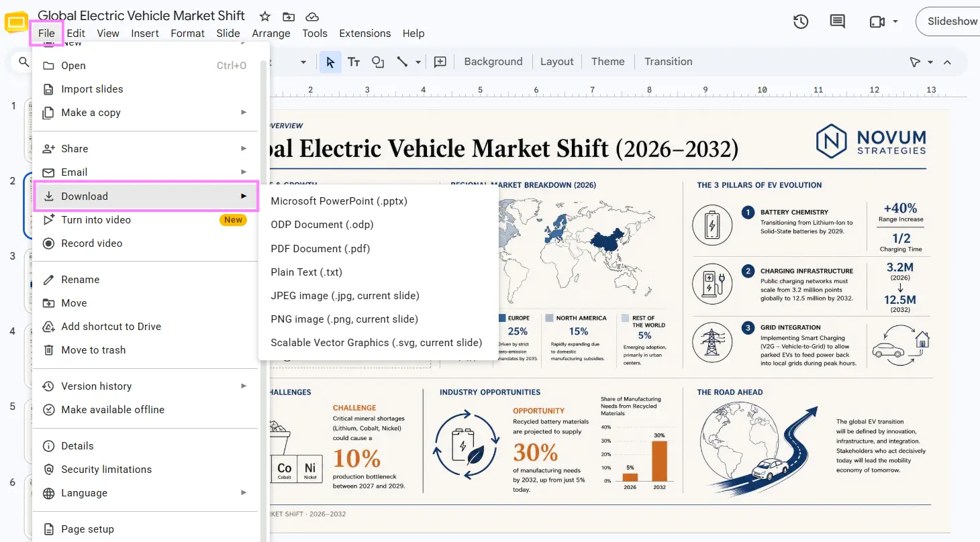The width and height of the screenshot is (980, 542).
Task: Expand the Make a copy submenu
Action: click(x=244, y=113)
